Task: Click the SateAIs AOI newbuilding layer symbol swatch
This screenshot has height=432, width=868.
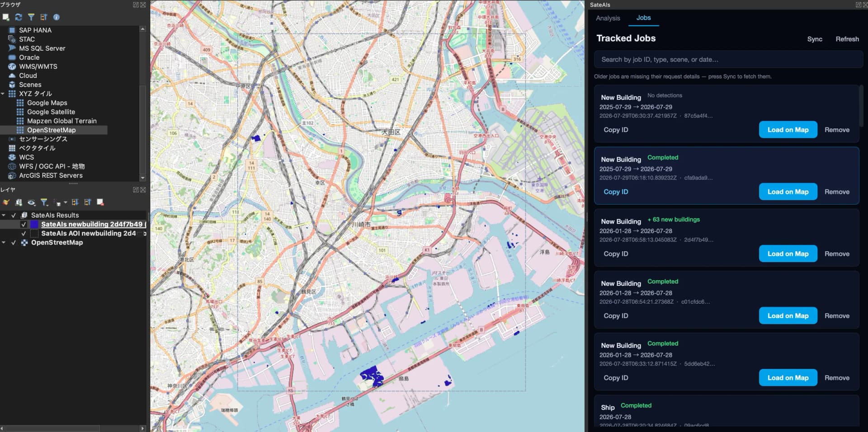Action: [34, 234]
